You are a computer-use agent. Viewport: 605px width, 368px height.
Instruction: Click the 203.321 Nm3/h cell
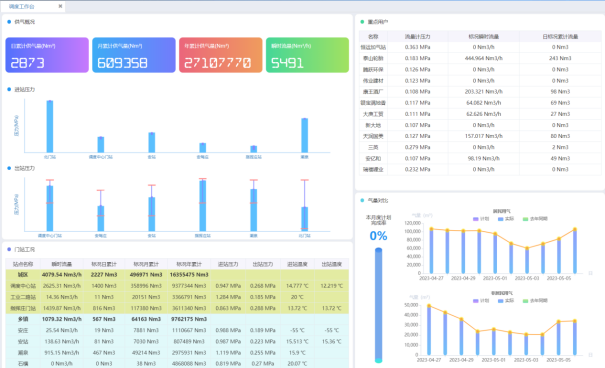[x=483, y=91]
